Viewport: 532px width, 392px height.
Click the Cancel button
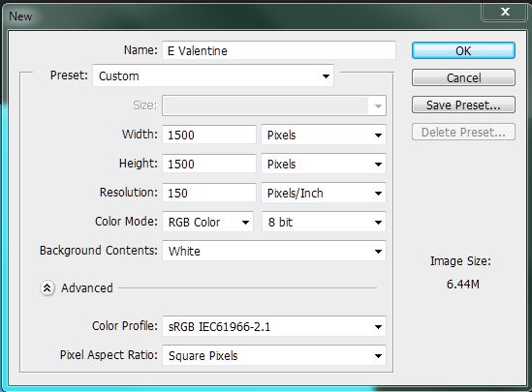[463, 78]
